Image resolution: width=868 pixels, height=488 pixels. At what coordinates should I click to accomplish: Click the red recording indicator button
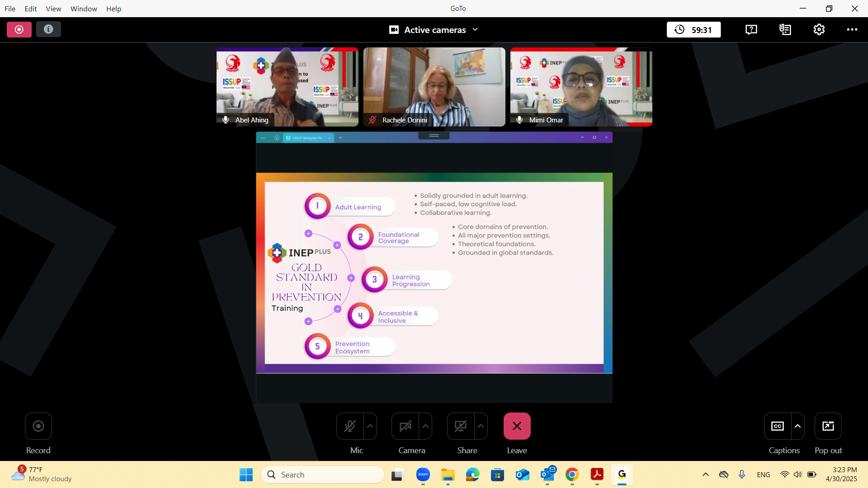pos(19,29)
